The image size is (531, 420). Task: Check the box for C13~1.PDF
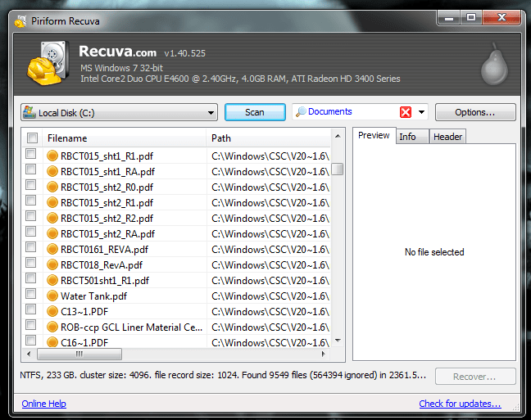[31, 309]
